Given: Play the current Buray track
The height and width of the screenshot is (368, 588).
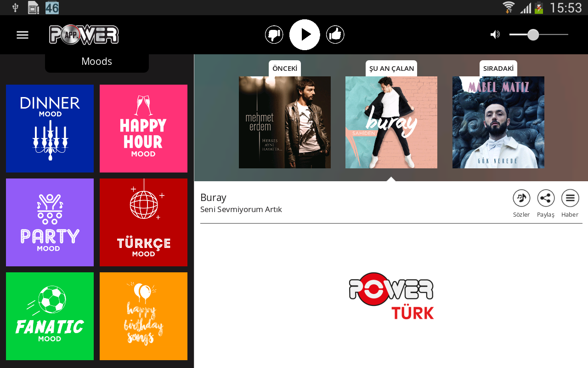Looking at the screenshot, I should click(305, 34).
